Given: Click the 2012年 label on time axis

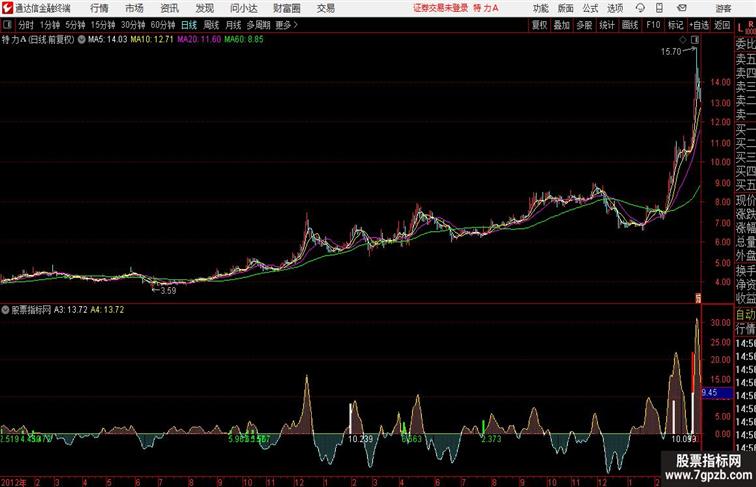Looking at the screenshot, I should [14, 482].
